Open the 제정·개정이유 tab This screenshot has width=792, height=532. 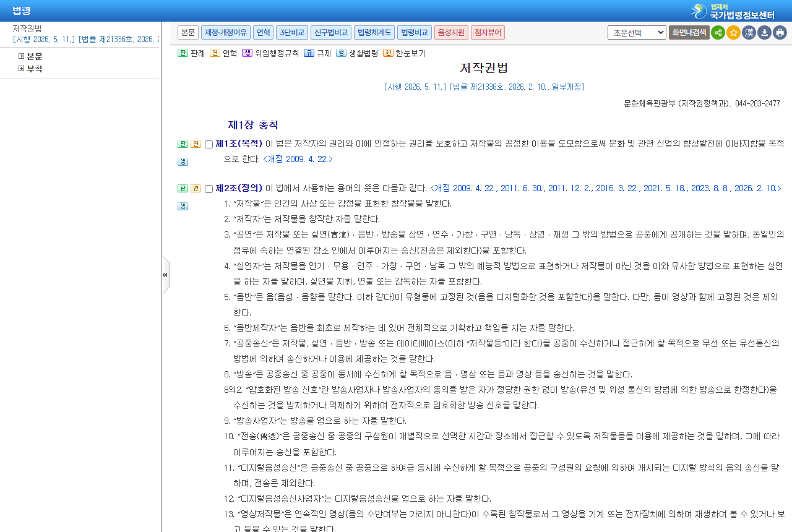226,33
